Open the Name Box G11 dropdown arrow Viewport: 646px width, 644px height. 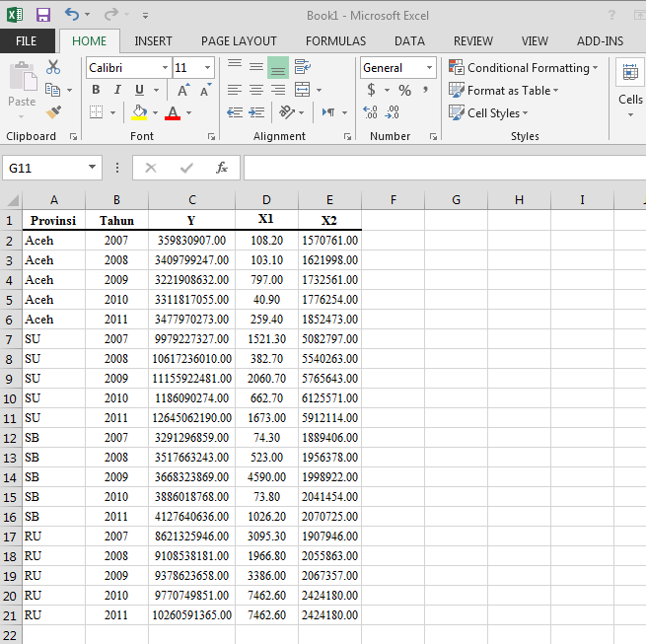93,168
